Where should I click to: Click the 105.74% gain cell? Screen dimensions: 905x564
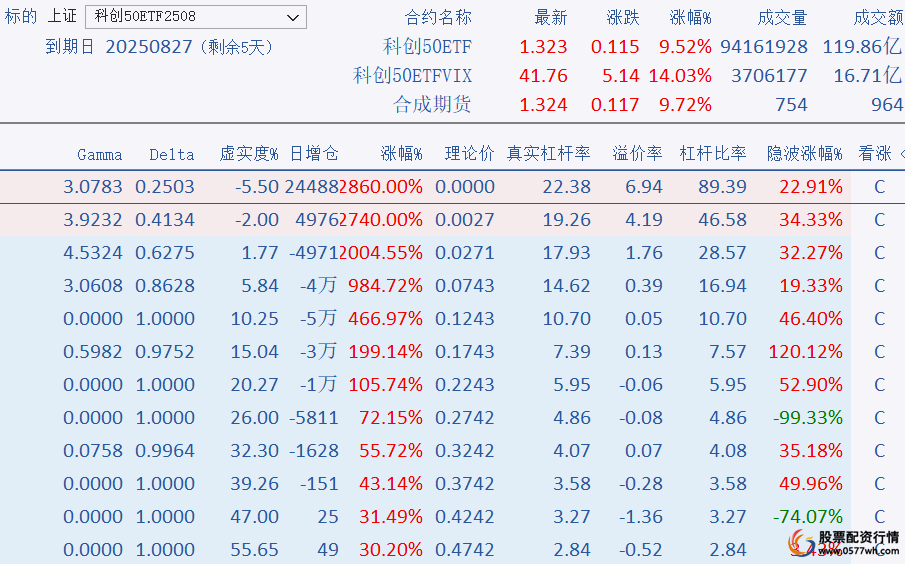(386, 384)
